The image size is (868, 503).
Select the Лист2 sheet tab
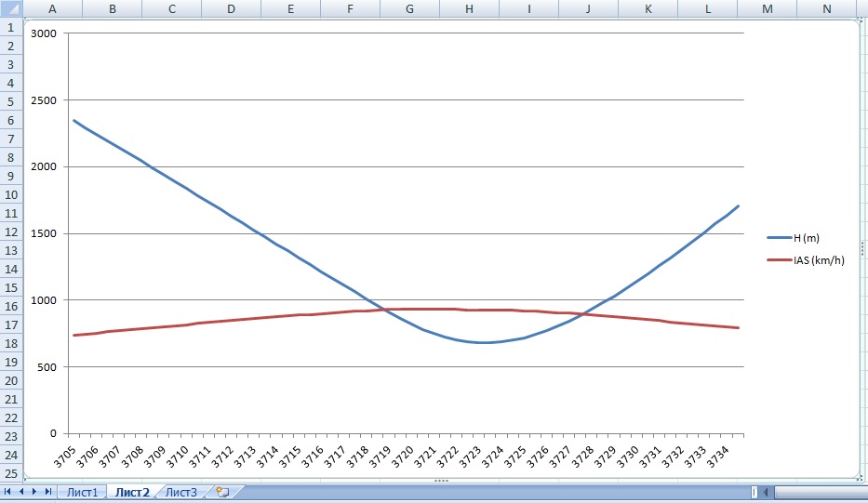(132, 492)
